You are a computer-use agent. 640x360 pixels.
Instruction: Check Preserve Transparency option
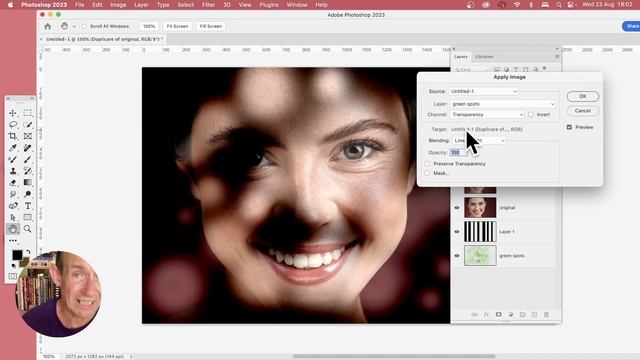coord(427,164)
